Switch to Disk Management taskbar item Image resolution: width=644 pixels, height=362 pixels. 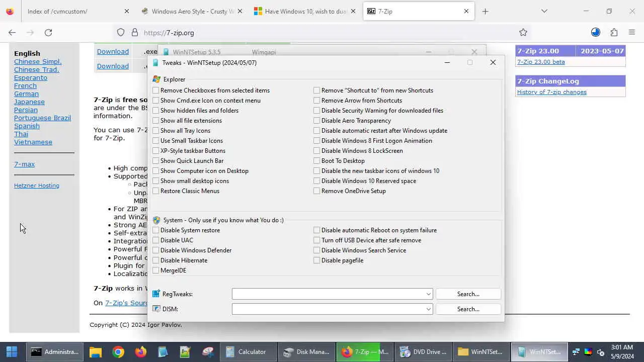click(x=307, y=352)
